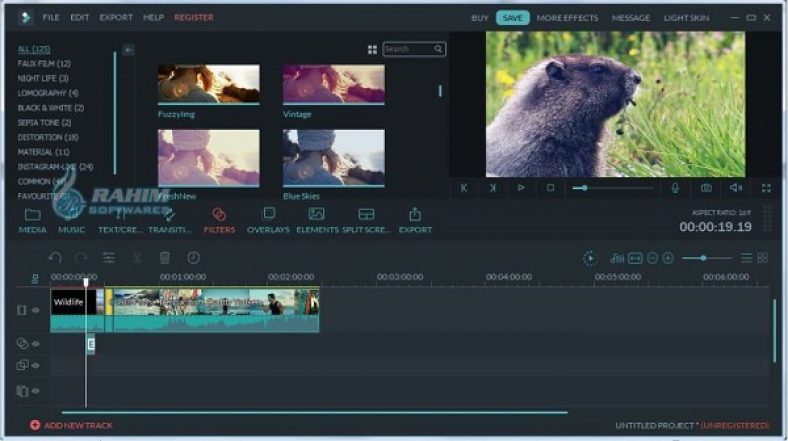Click the Save button at top
Viewport: 788px width, 441px height.
point(512,18)
